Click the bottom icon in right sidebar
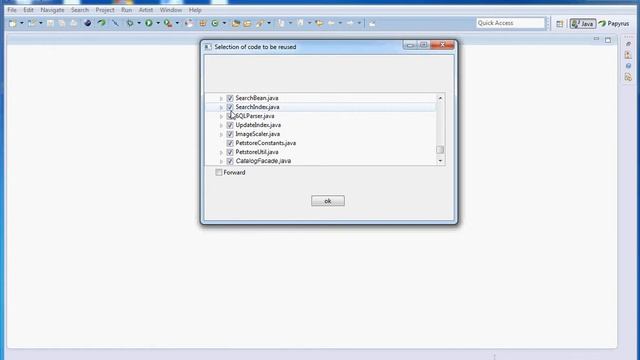This screenshot has height=360, width=640. click(628, 77)
